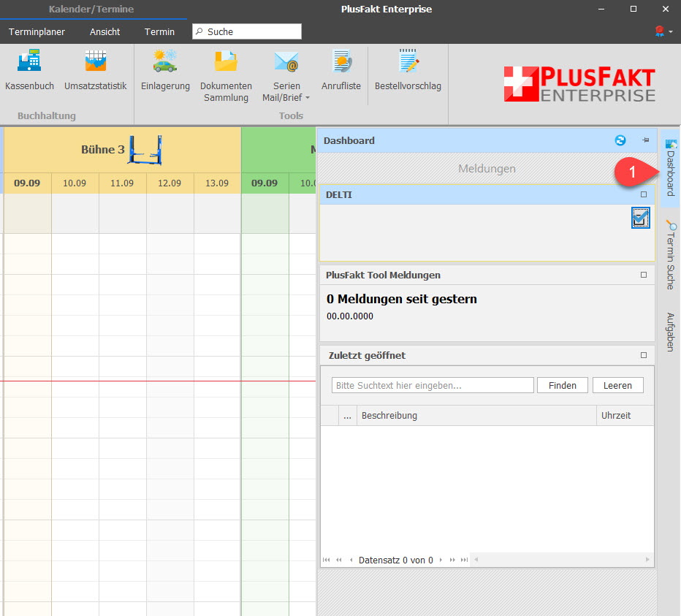Sort by the Beschreibung column header
Viewport: 681px width, 616px height.
[x=476, y=415]
